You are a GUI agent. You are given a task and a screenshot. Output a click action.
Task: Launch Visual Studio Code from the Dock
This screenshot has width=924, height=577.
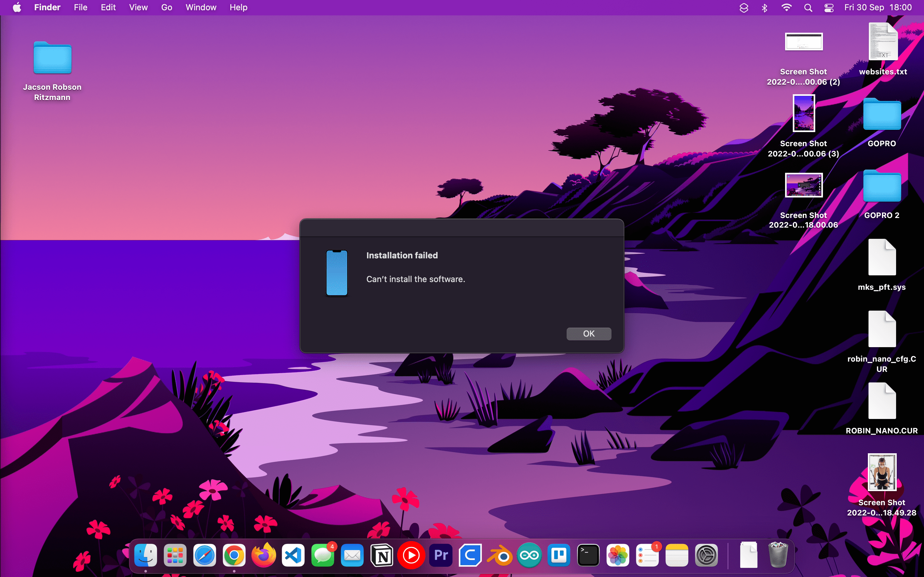[x=293, y=556]
